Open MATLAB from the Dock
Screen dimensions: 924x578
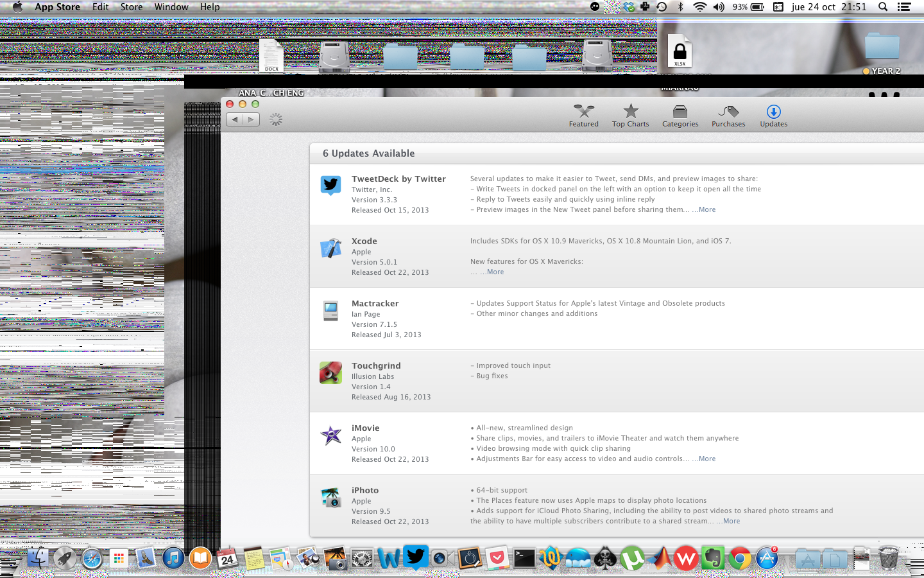pyautogui.click(x=659, y=558)
